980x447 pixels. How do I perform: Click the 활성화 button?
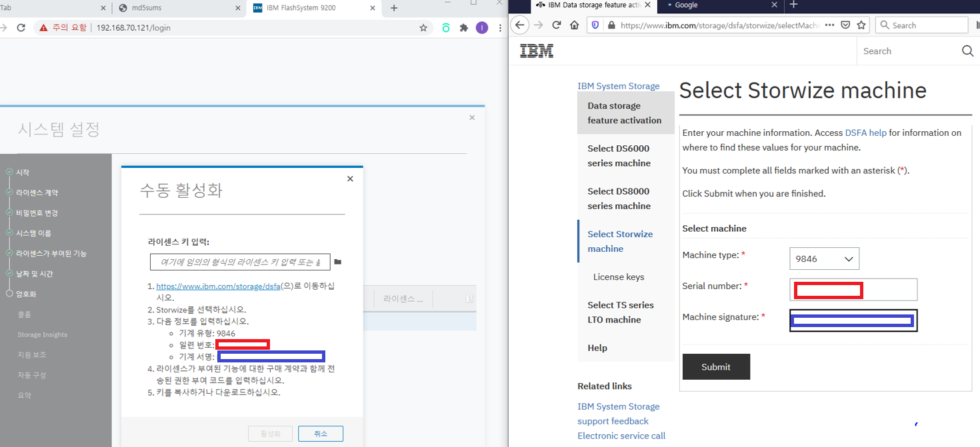pyautogui.click(x=270, y=434)
